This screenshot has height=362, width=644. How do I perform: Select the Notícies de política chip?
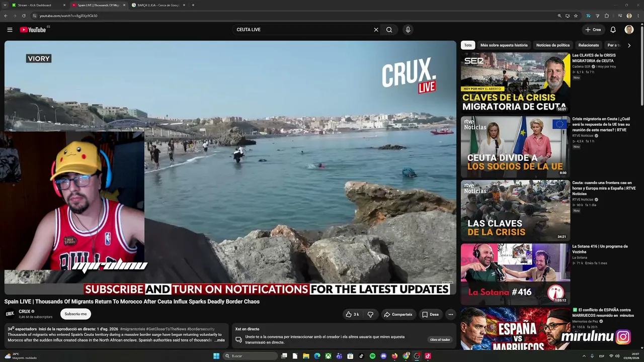[x=553, y=45]
